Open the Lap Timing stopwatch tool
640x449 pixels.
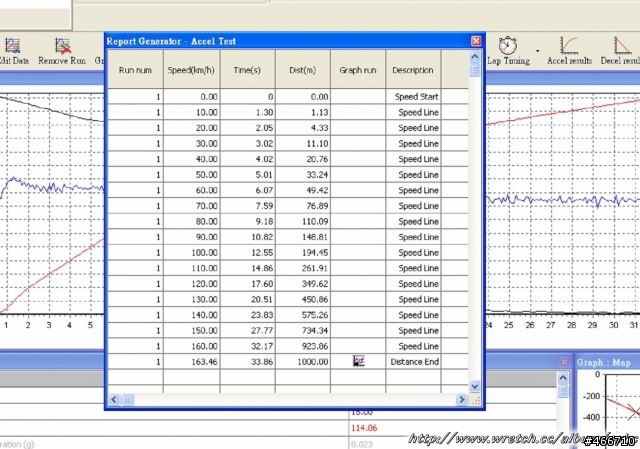[508, 46]
